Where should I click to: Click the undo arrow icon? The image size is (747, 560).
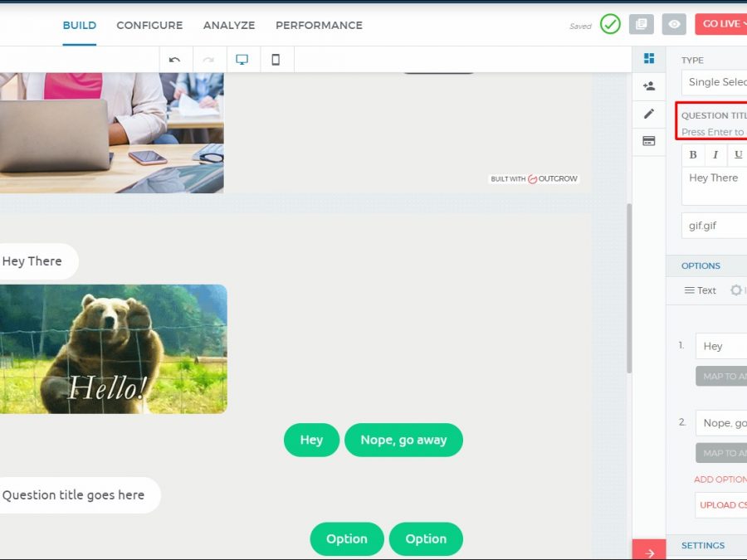[174, 60]
